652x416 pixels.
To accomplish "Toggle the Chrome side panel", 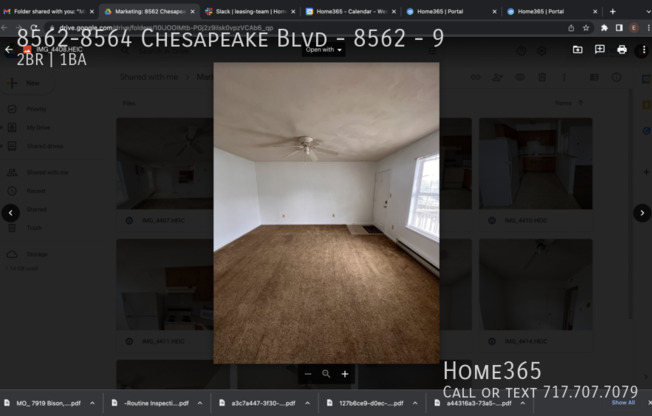I will (619, 28).
